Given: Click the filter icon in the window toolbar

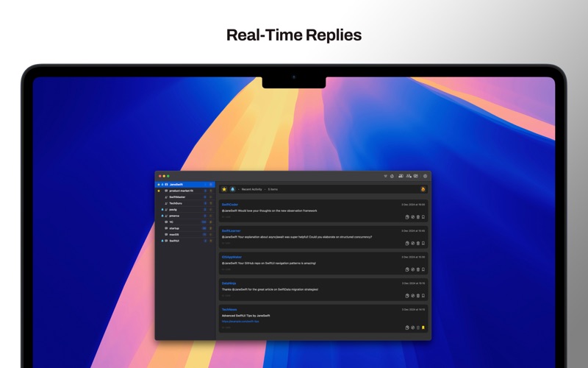Looking at the screenshot, I should [385, 176].
